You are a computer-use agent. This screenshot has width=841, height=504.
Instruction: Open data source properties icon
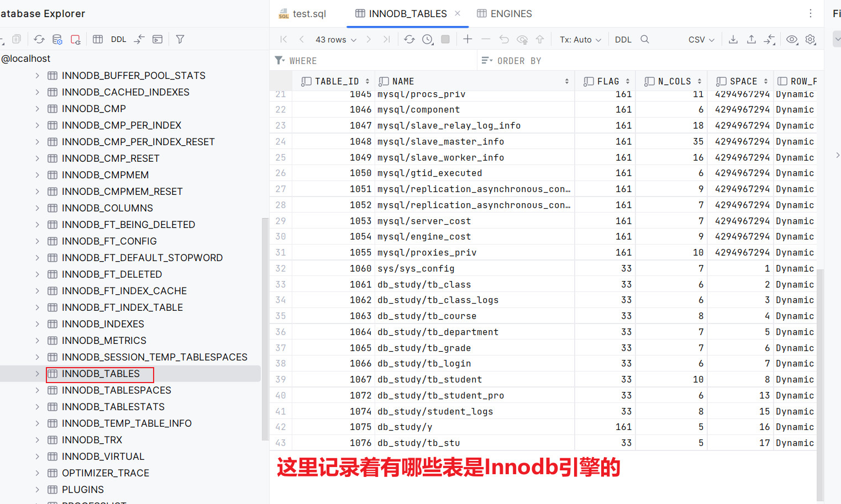[x=57, y=39]
